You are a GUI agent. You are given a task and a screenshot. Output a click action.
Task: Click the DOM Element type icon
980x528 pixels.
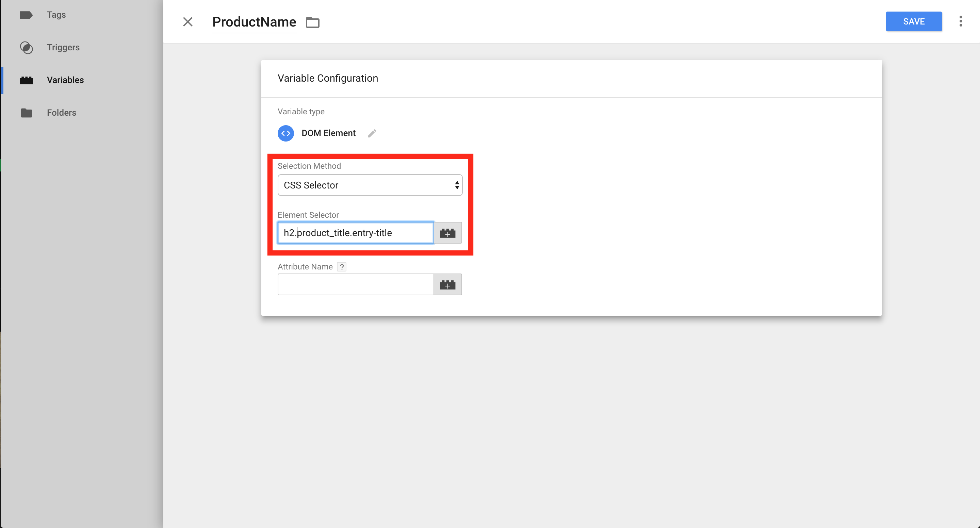[286, 133]
